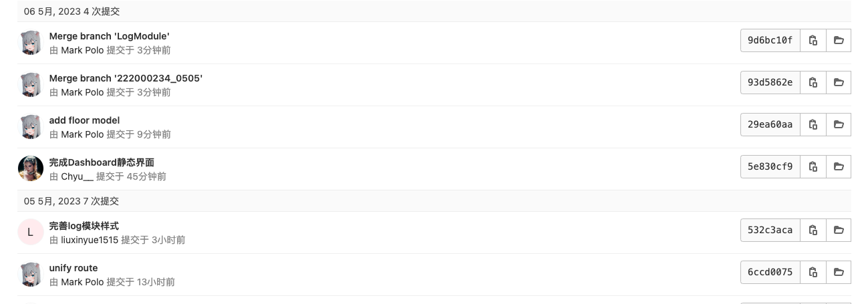Click the 6ccd0075 commit hash button
Screen dimensions: 868x304
tap(770, 273)
